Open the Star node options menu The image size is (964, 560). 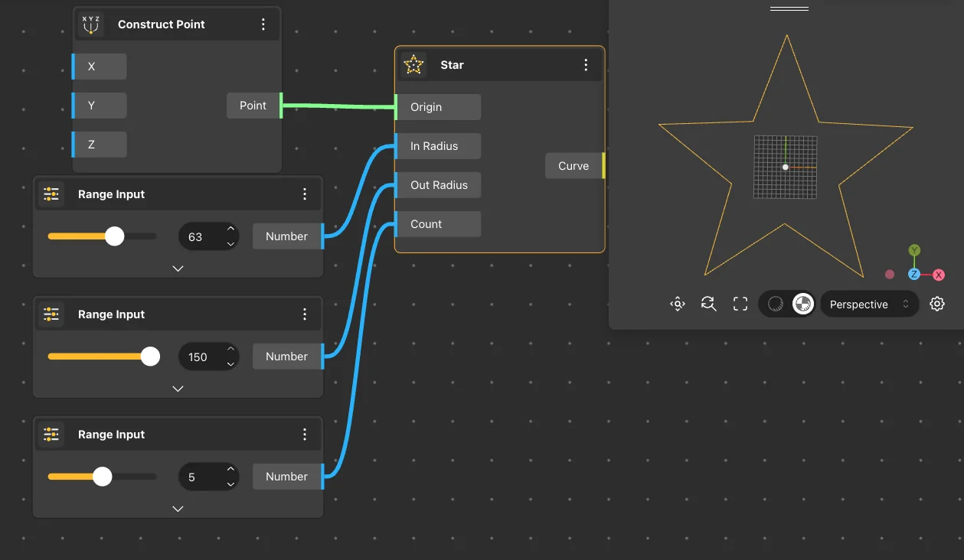pos(586,65)
